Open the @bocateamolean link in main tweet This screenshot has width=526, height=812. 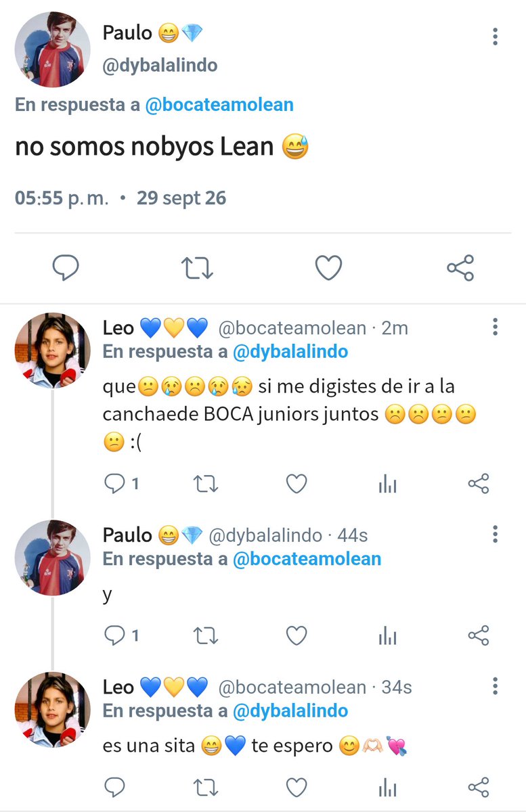click(219, 105)
